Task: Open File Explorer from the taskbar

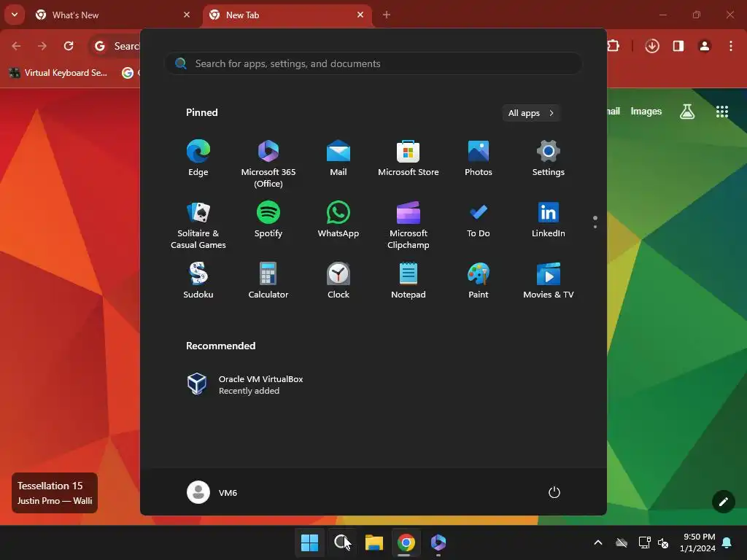Action: pyautogui.click(x=374, y=542)
